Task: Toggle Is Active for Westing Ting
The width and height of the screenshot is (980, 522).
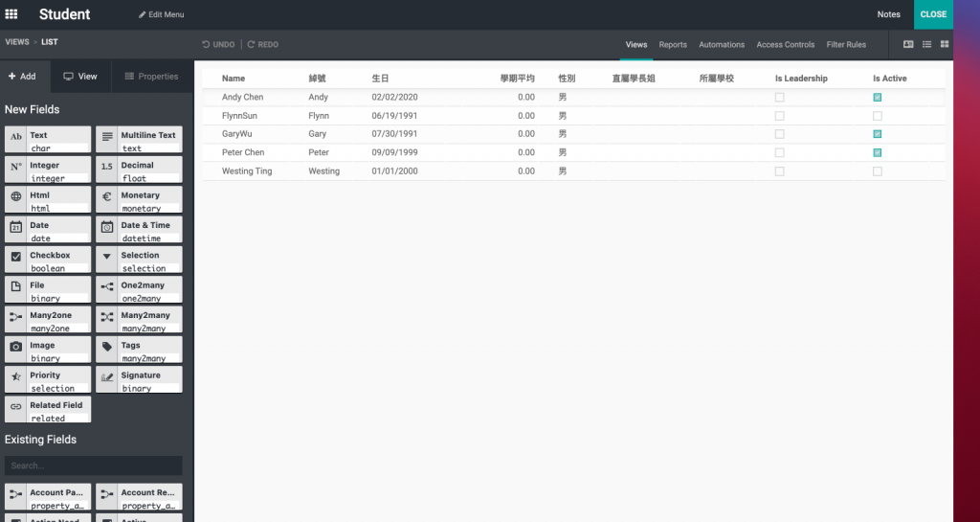Action: pyautogui.click(x=878, y=171)
